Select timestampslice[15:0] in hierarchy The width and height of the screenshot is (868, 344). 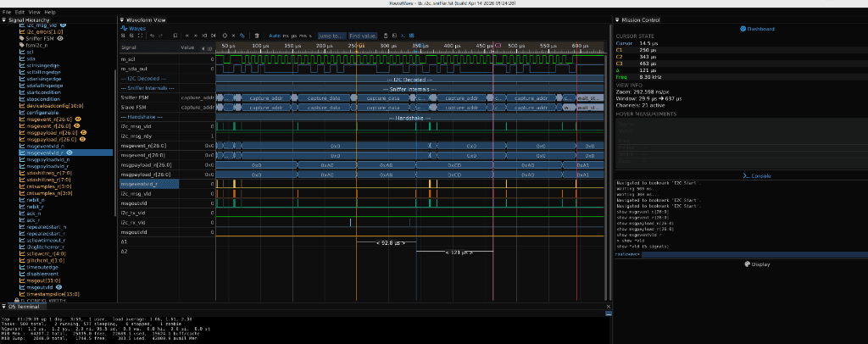click(x=53, y=294)
